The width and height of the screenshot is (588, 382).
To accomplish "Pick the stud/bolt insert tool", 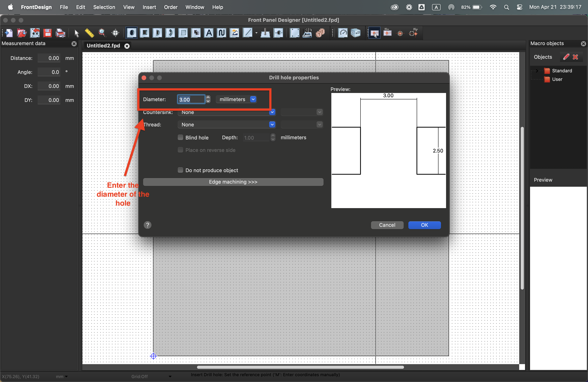I will click(265, 33).
